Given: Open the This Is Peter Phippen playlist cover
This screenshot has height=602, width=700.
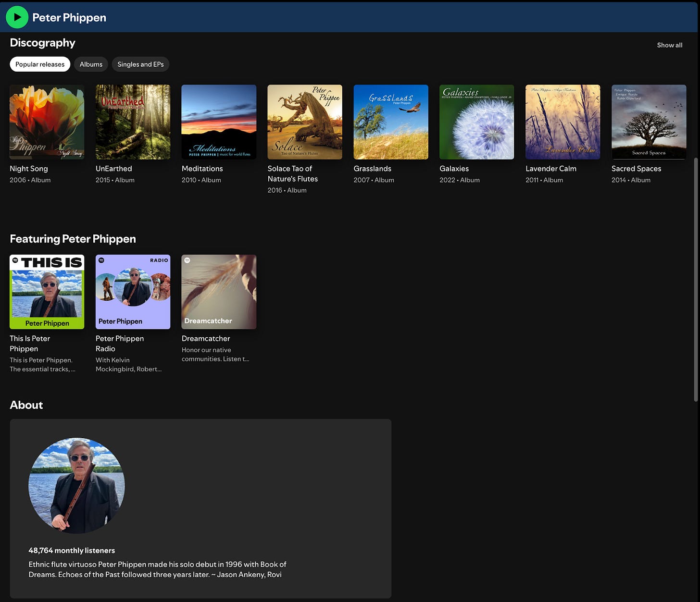Looking at the screenshot, I should (x=47, y=292).
